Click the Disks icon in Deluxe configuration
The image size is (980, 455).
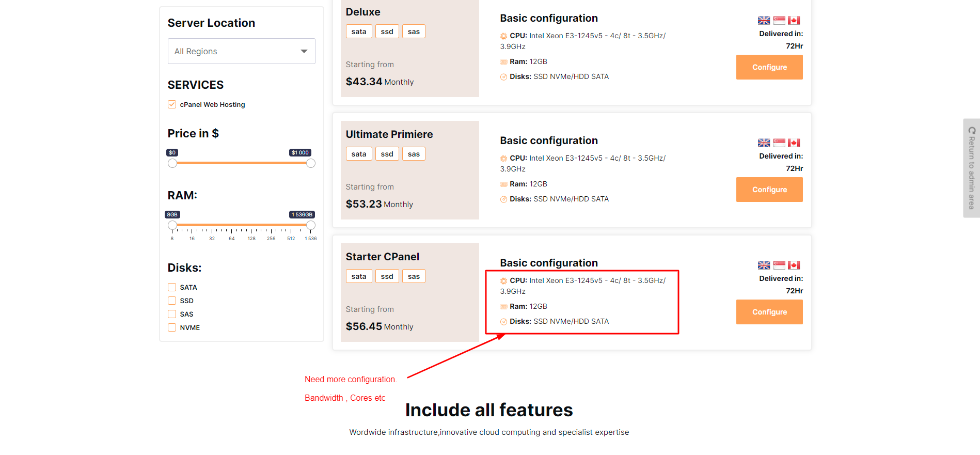503,77
